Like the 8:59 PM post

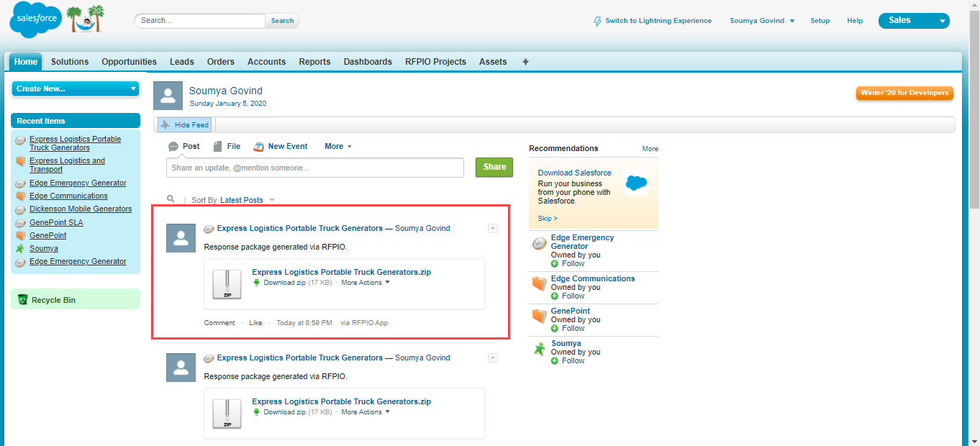[x=255, y=323]
